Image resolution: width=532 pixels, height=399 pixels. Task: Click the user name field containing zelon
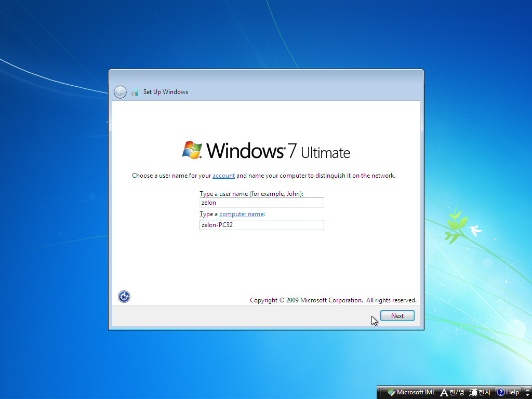click(x=262, y=203)
